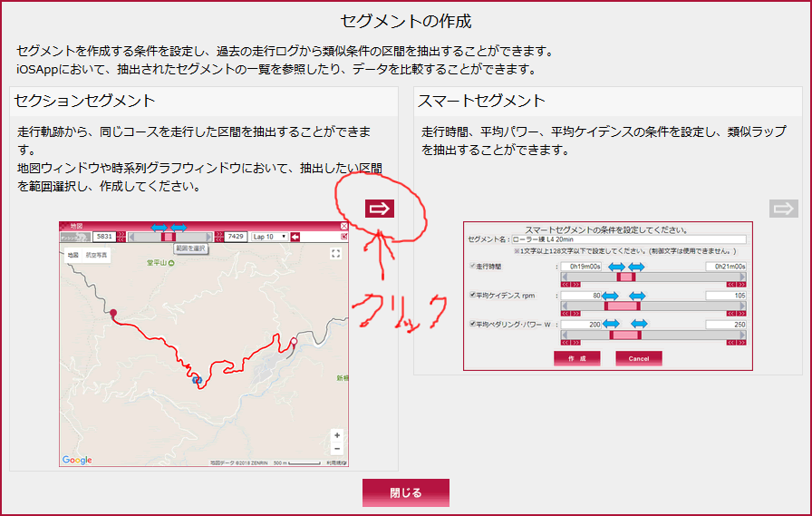Click the 作成 button
The height and width of the screenshot is (516, 812).
coord(577,358)
